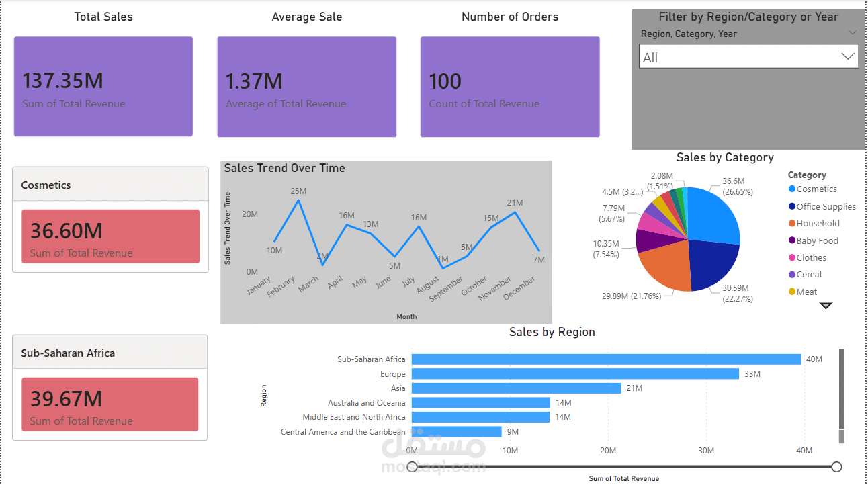Click the Total Sales KPI card
The image size is (868, 485).
coord(103,86)
